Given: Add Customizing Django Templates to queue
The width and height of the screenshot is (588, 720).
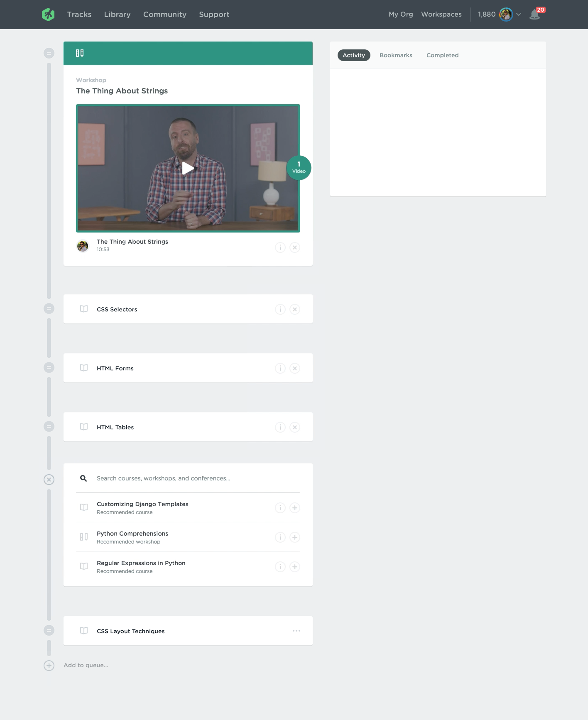Looking at the screenshot, I should click(x=295, y=508).
